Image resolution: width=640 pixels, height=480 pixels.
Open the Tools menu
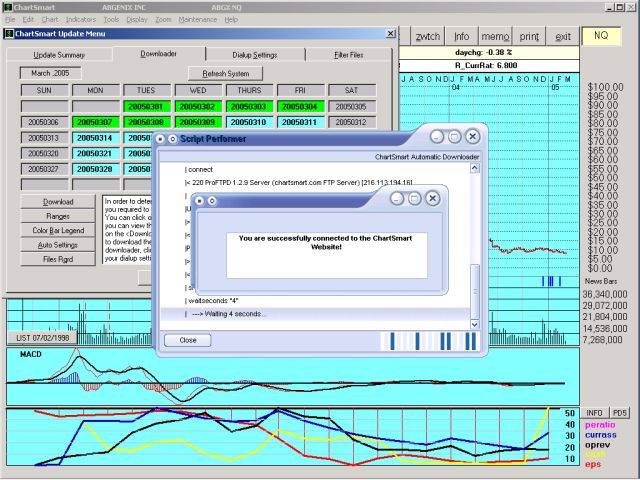click(x=111, y=20)
